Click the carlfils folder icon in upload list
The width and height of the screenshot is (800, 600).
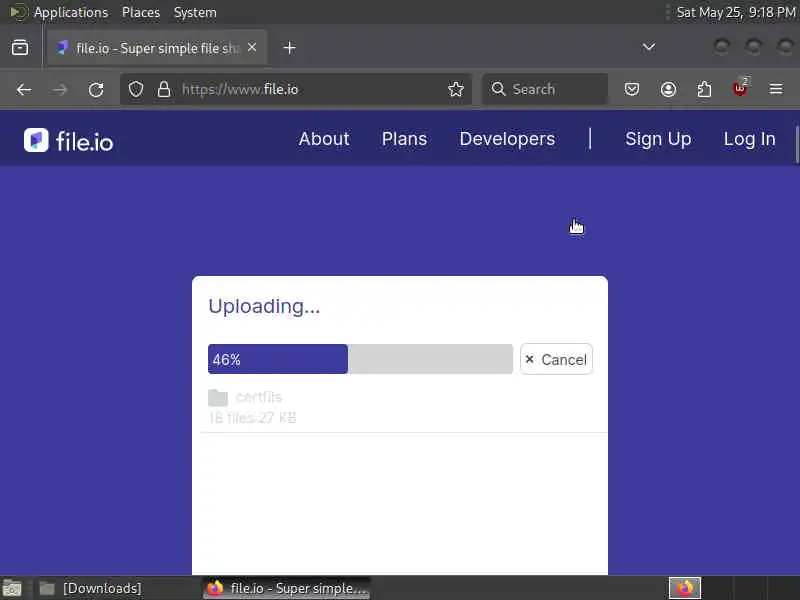(218, 397)
